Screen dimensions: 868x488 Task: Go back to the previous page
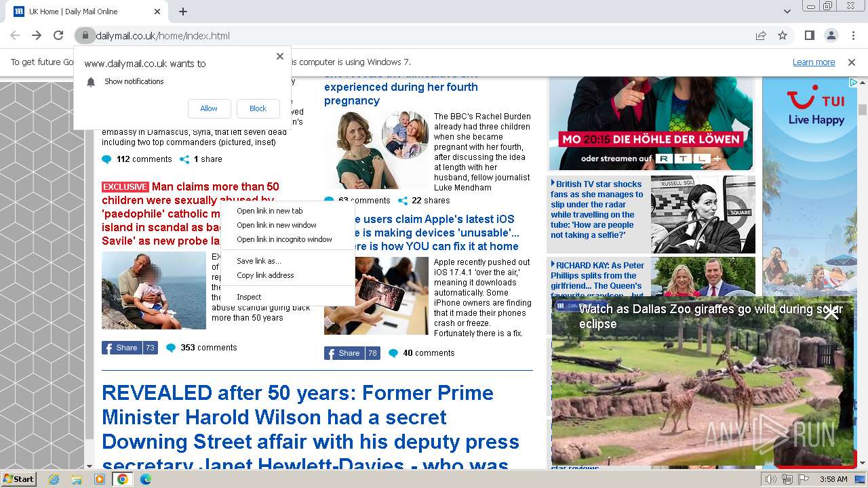[x=15, y=35]
